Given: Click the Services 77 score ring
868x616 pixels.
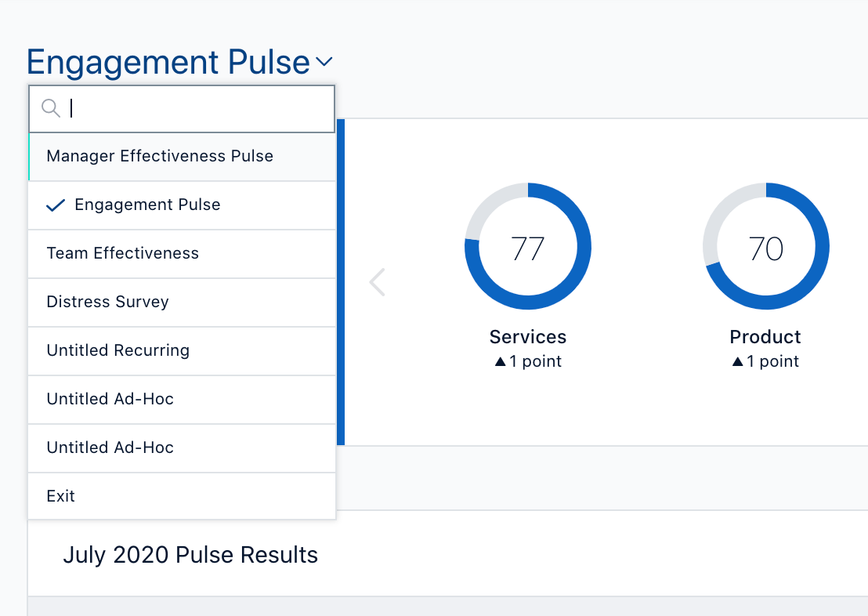Looking at the screenshot, I should [x=527, y=246].
